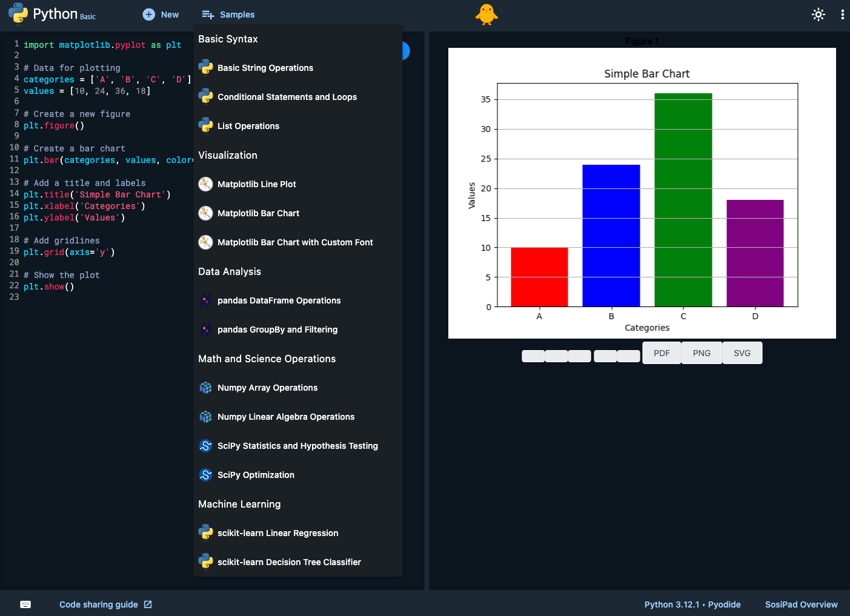850x616 pixels.
Task: Export the chart as PDF
Action: [x=661, y=353]
